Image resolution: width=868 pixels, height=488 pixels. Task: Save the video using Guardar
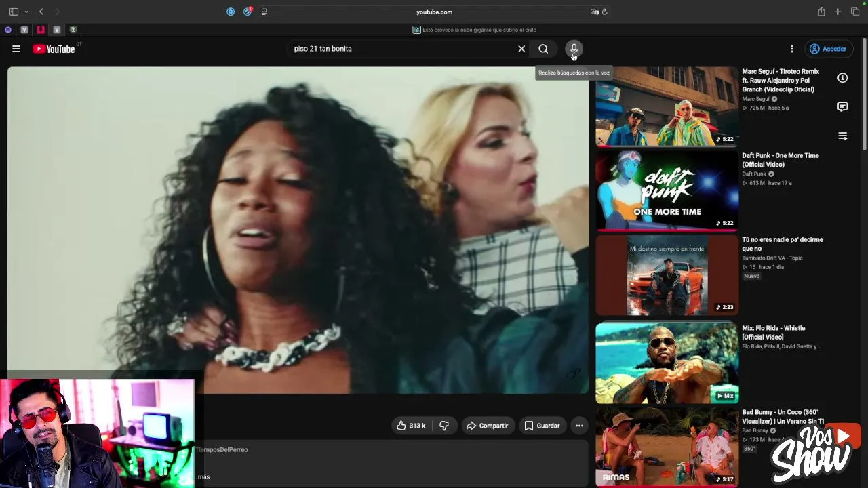coord(542,426)
